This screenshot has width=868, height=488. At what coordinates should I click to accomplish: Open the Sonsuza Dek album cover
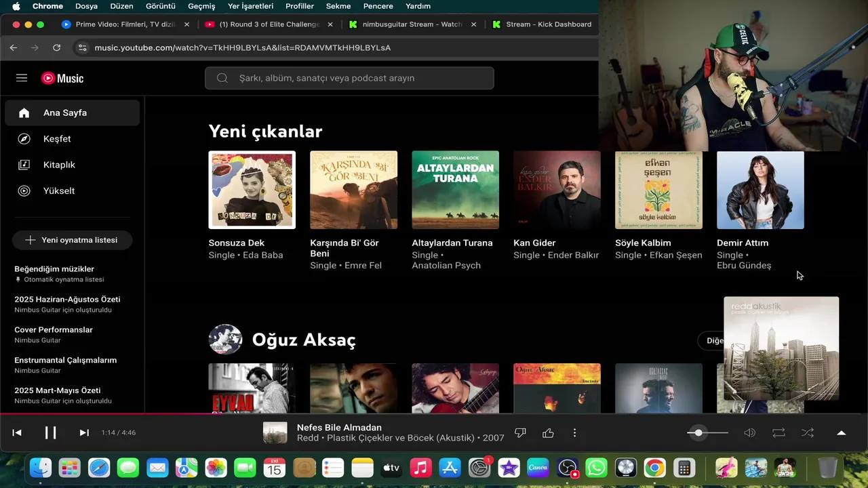252,190
